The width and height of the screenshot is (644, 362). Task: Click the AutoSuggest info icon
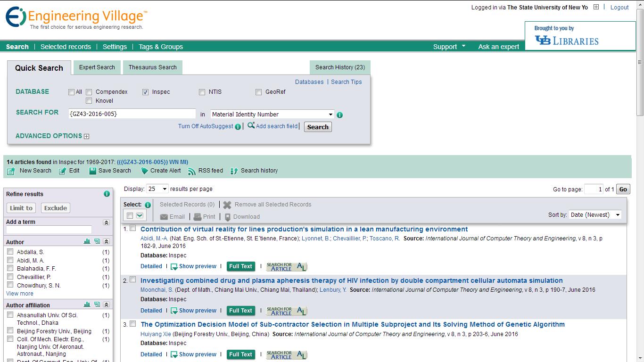point(238,126)
